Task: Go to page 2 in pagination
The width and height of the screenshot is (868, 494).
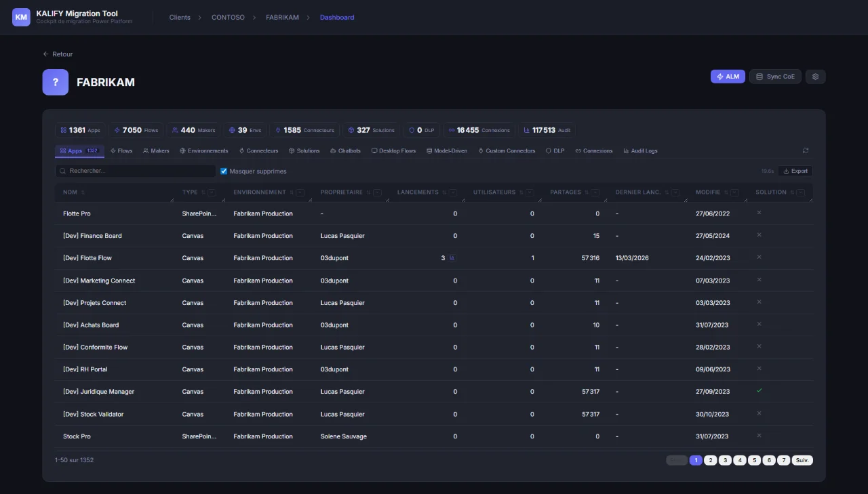Action: (x=710, y=460)
